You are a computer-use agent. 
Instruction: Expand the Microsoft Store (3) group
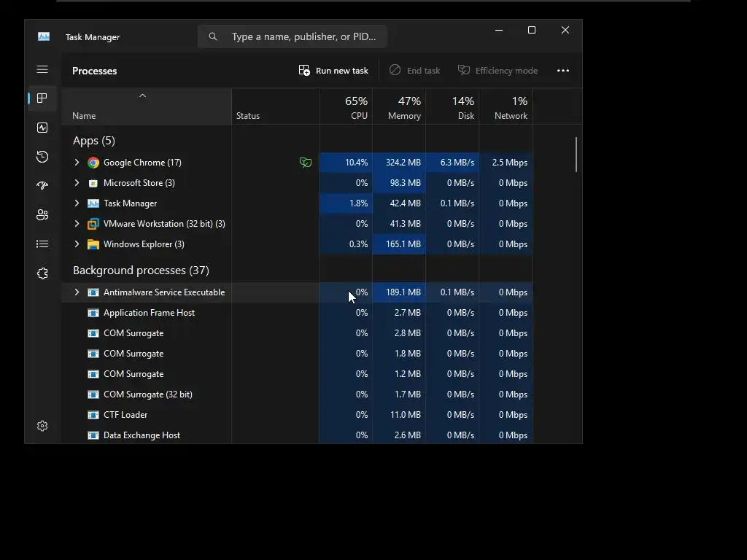point(77,183)
